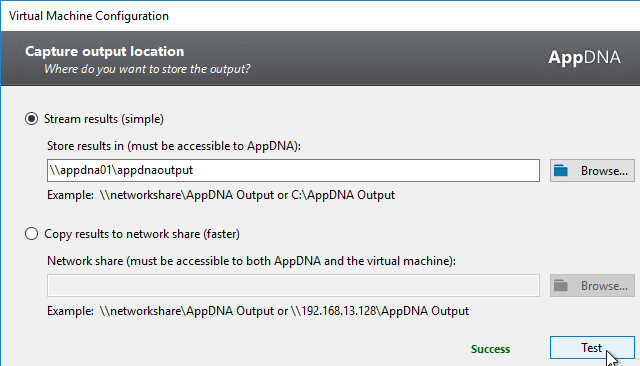Focus the \\appdna01\appdnaoutput text field
The width and height of the screenshot is (640, 366).
(293, 171)
